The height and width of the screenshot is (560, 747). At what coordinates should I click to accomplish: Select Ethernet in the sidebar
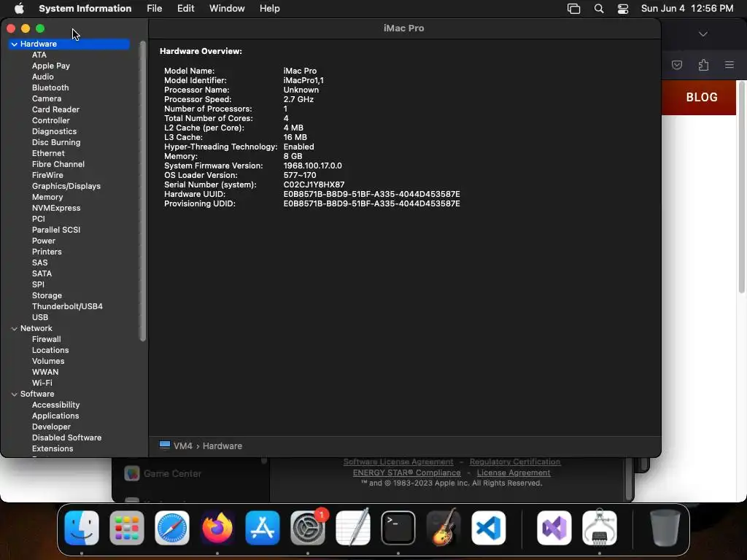point(48,153)
